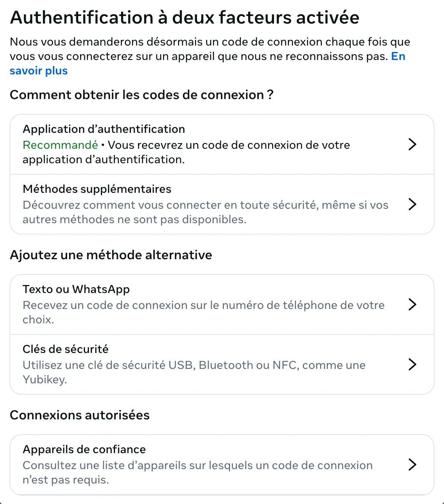Select the "Application d'authentification" title
Viewport: 444px width, 504px height.
click(104, 129)
